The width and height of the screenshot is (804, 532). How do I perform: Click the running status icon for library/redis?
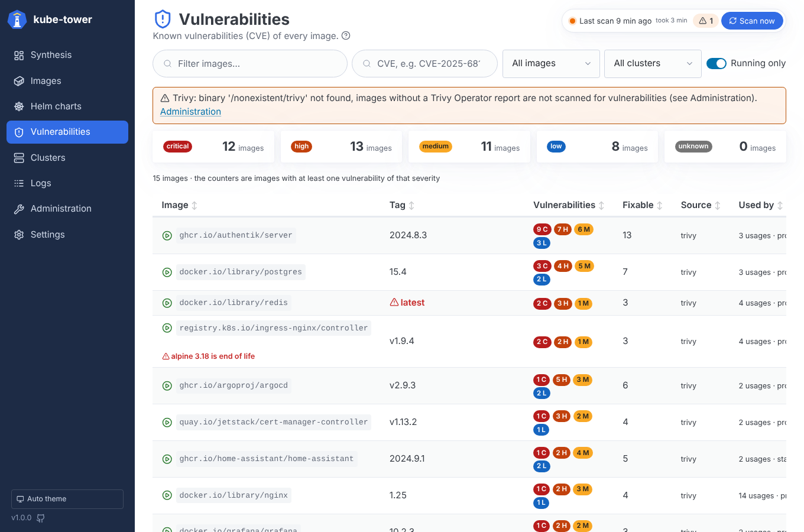(167, 303)
